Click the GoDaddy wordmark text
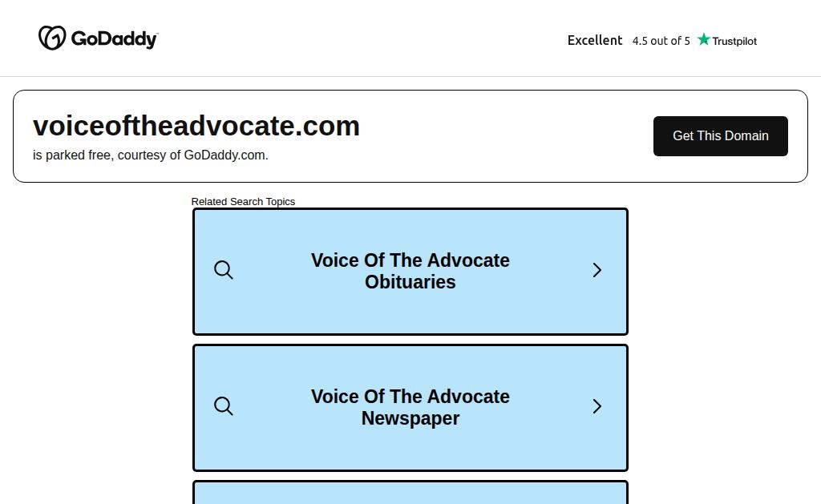This screenshot has height=504, width=821. 114,39
